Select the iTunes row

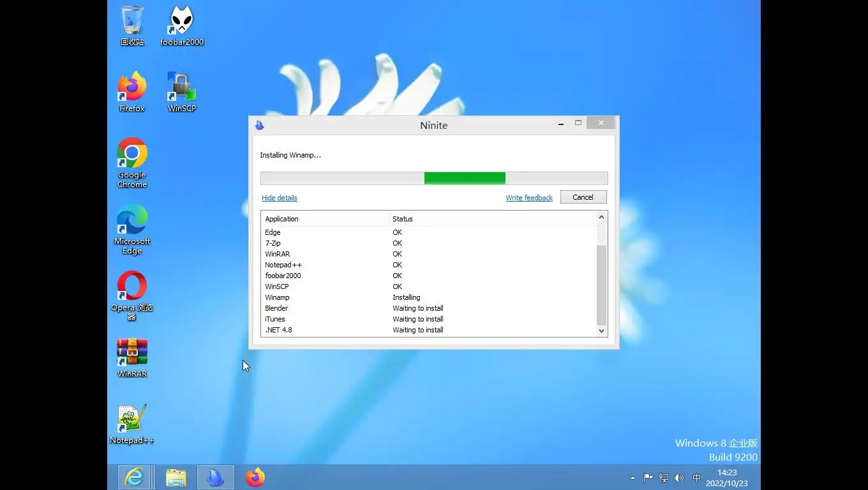click(429, 319)
